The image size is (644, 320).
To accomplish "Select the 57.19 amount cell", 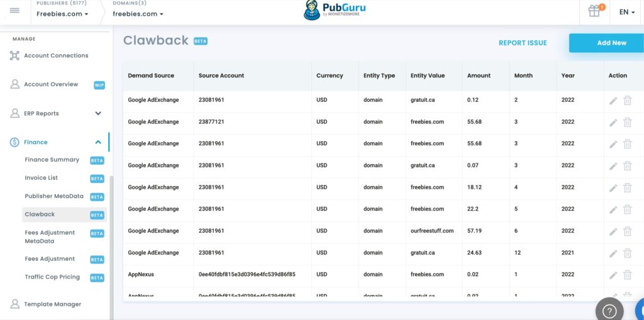I will pos(474,231).
